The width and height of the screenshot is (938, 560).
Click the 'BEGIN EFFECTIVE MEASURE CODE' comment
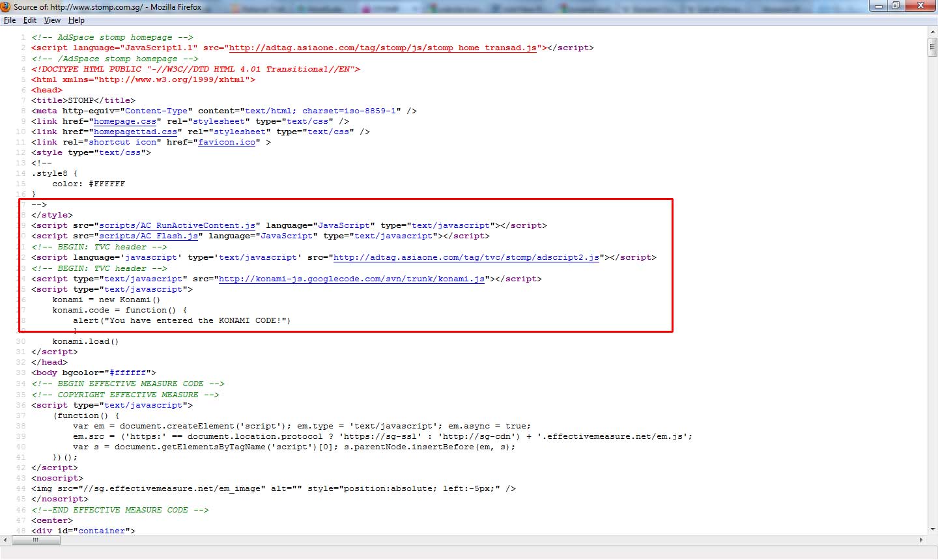(128, 384)
